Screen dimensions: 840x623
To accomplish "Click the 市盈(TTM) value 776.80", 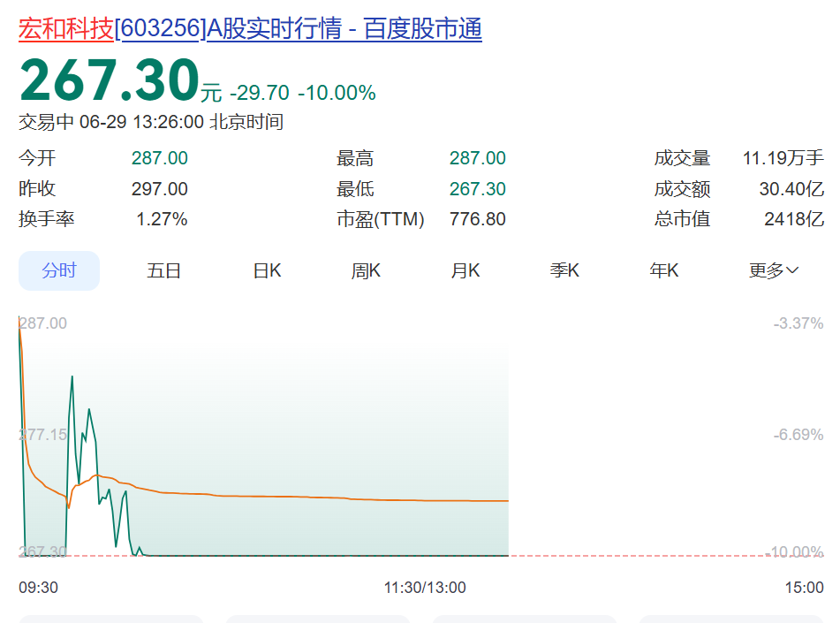I will (x=477, y=219).
